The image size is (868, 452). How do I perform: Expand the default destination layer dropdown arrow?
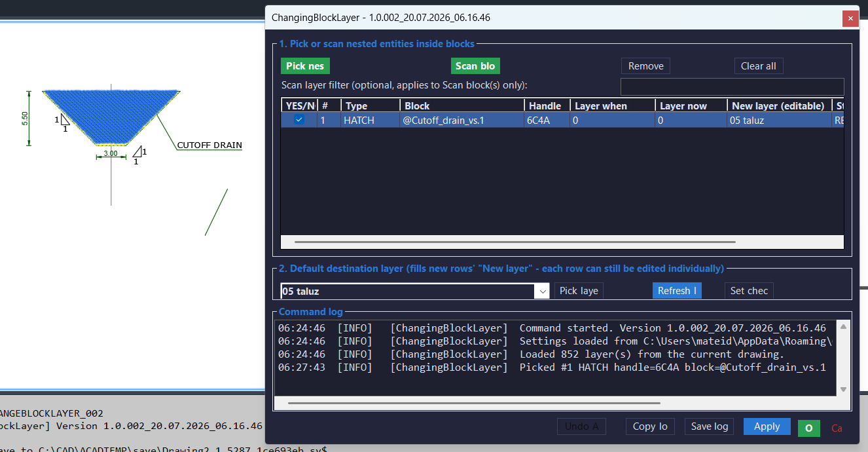point(542,292)
